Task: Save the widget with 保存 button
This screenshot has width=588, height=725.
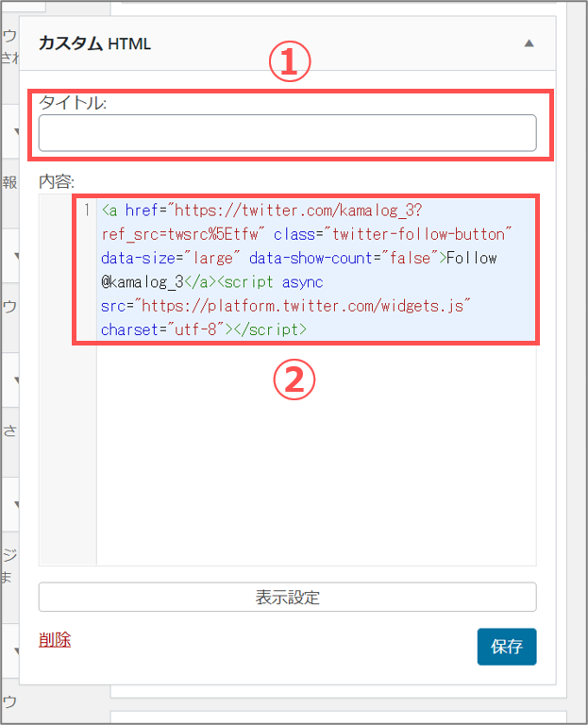Action: (x=507, y=647)
